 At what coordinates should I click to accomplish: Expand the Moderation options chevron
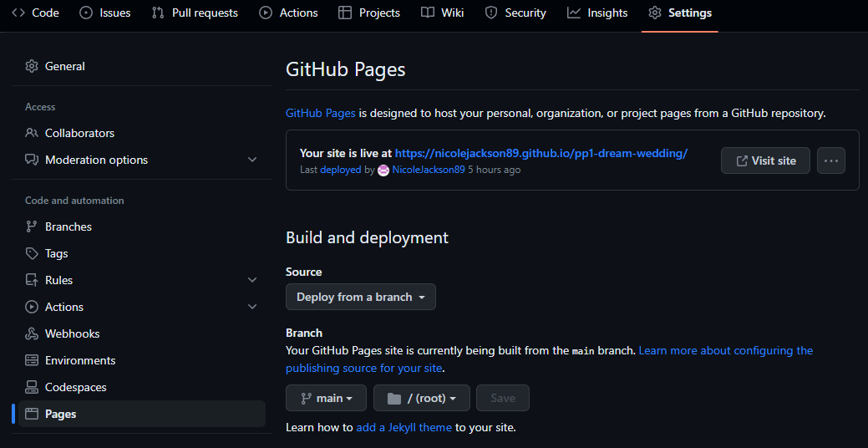click(252, 160)
